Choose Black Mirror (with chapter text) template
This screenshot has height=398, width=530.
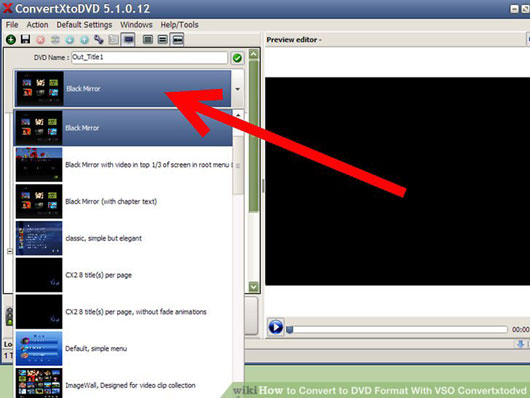point(123,202)
